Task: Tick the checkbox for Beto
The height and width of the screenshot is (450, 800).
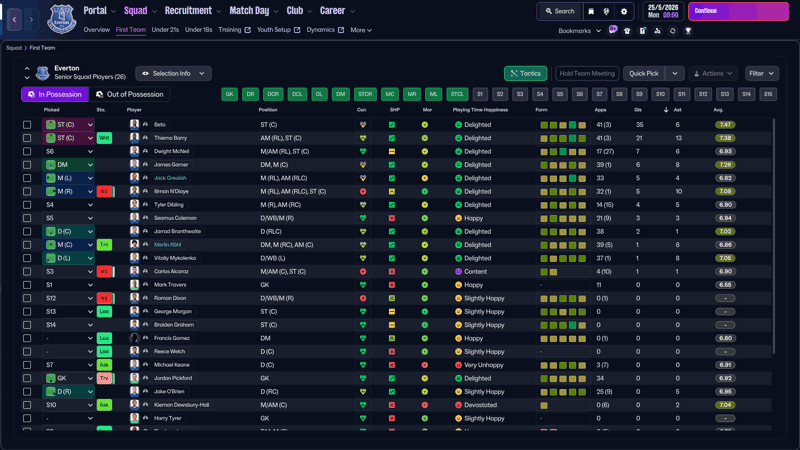Action: pyautogui.click(x=27, y=124)
